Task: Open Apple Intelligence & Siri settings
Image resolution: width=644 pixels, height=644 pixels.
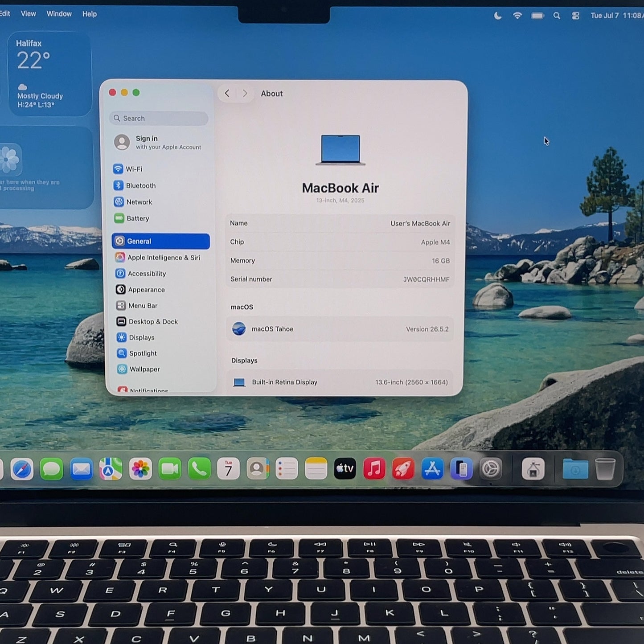Action: (x=158, y=257)
